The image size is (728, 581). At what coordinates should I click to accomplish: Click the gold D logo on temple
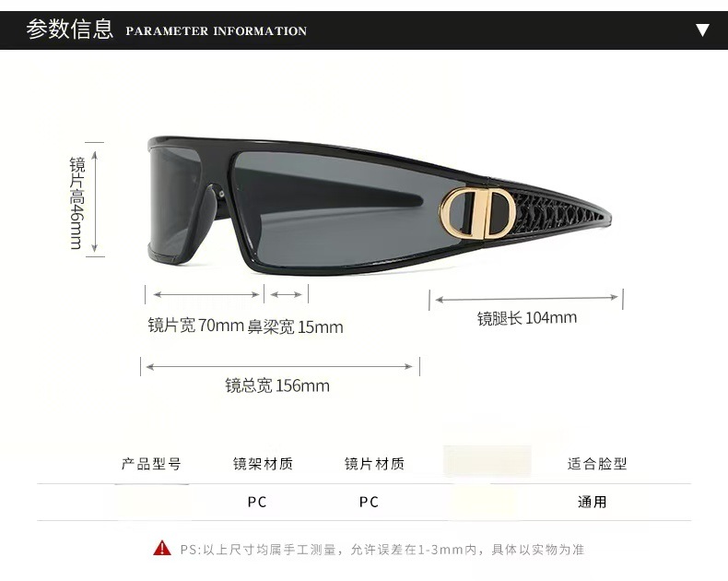[x=476, y=212]
